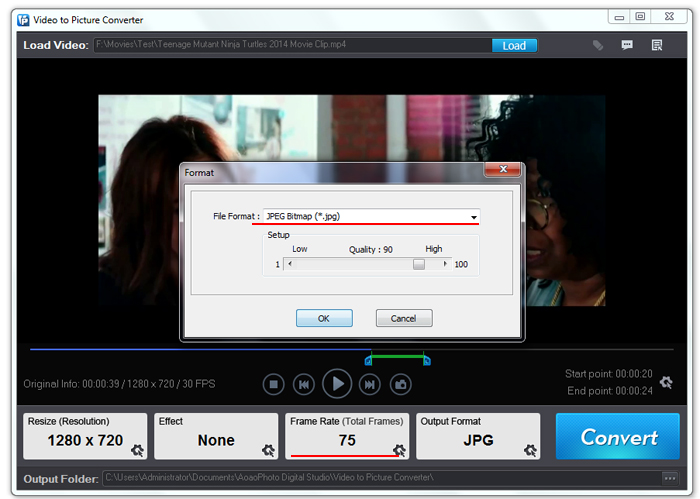Viewport: 700px width, 499px height.
Task: Open the log list icon in top bar
Action: 657,45
